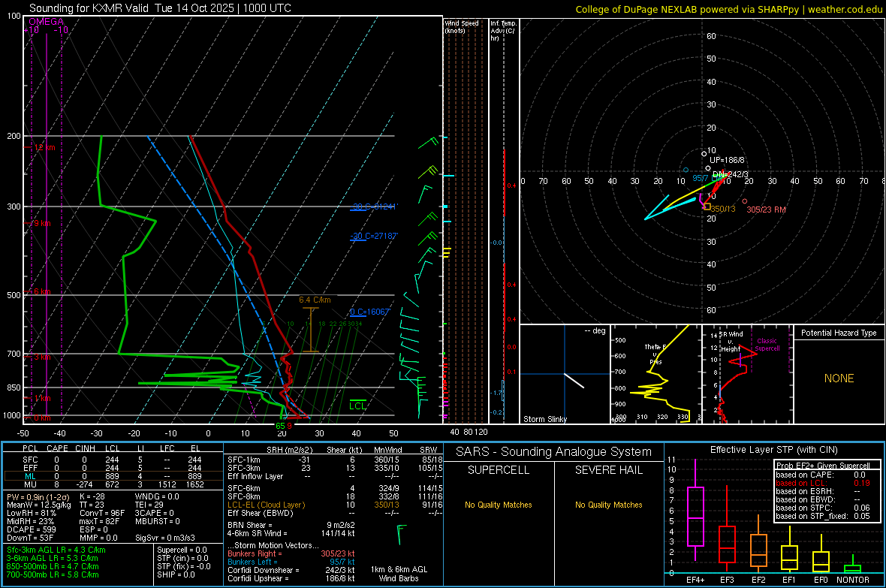Click the 'BRN Shear' value row
Viewport: 886px width, 588px height.
point(291,525)
